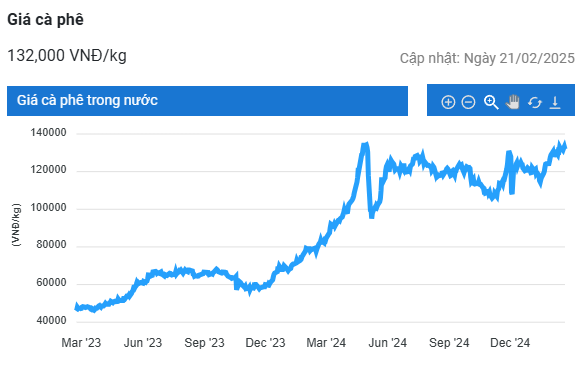The width and height of the screenshot is (584, 370).
Task: Click the Jun '23 x-axis label
Action: [143, 343]
